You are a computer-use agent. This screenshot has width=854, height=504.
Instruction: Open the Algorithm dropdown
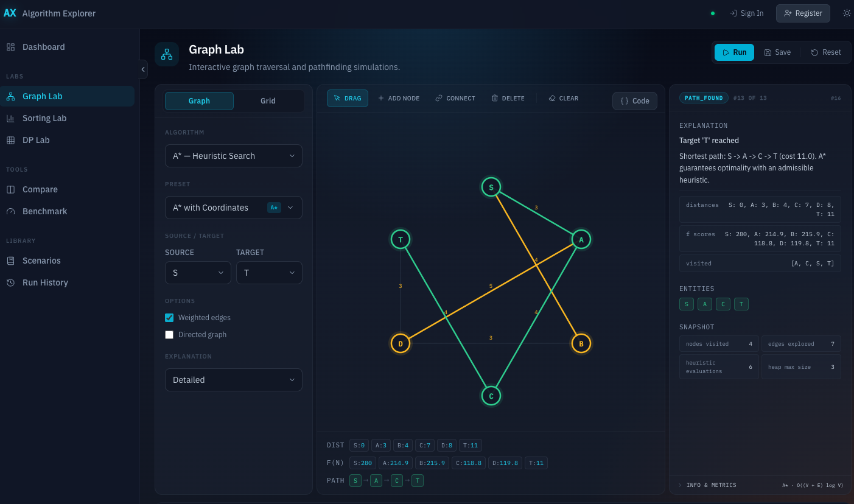(x=233, y=156)
